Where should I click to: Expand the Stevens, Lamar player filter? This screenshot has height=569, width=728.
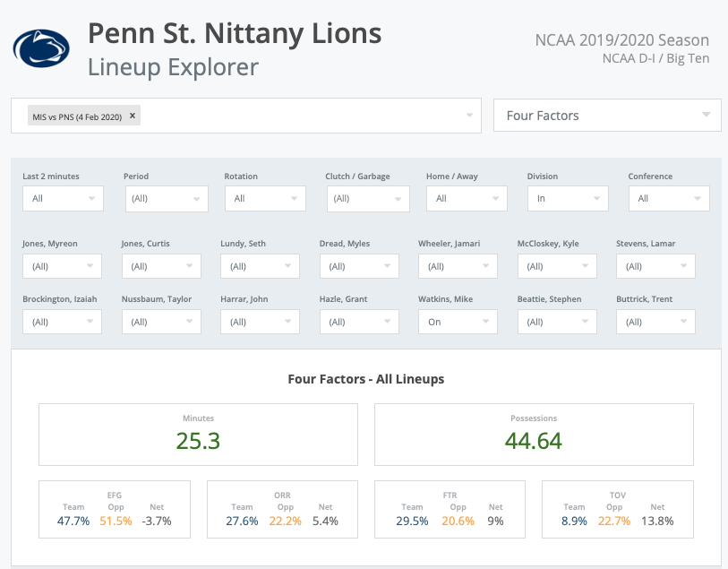[655, 266]
